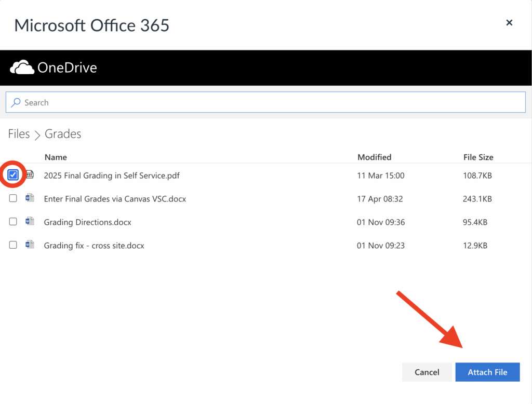Screen dimensions: 532x404
Task: Click the Word icon beside Grading fix document
Action: (x=29, y=245)
